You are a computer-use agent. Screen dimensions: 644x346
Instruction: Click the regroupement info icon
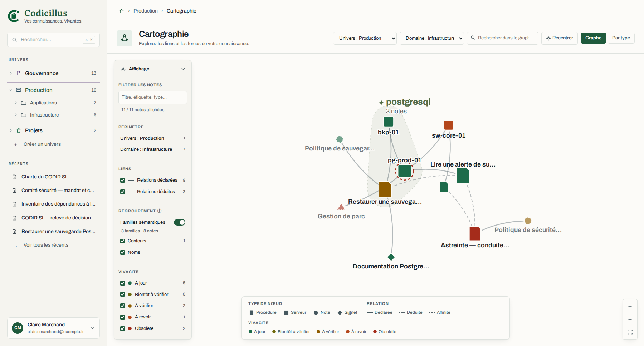[160, 211]
